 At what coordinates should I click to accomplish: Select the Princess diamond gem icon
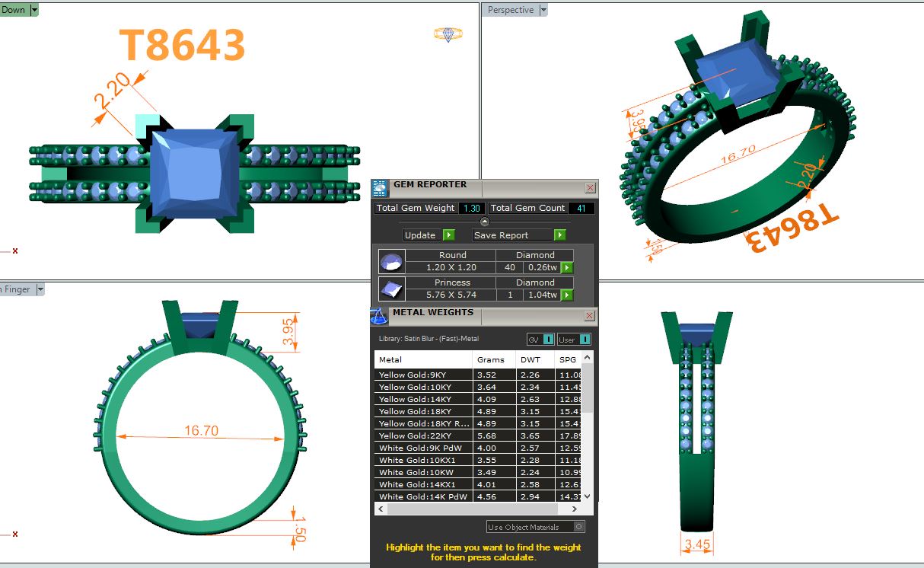click(391, 289)
